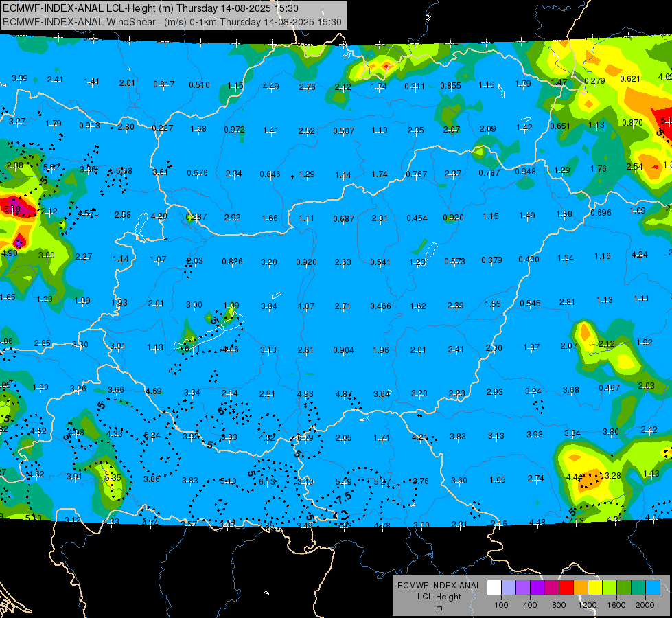Click the wind shear value 0.311
This screenshot has height=618, width=672.
tap(415, 87)
